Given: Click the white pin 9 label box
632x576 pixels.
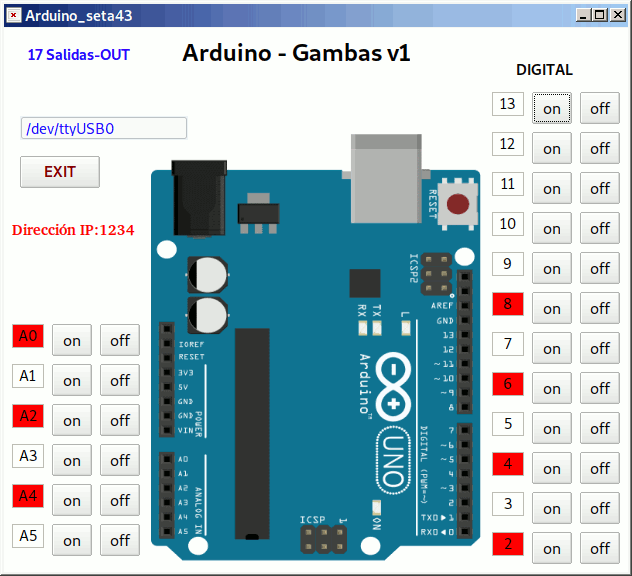Looking at the screenshot, I should coord(508,264).
